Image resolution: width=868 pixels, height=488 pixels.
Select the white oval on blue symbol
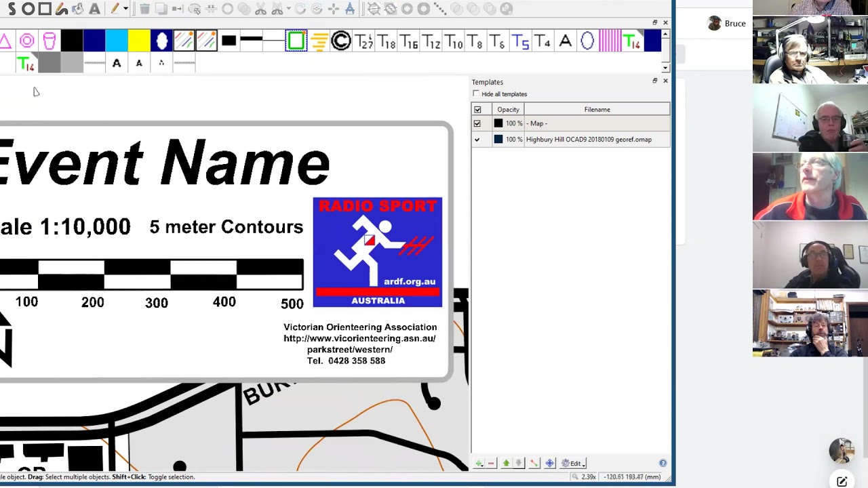[x=161, y=41]
